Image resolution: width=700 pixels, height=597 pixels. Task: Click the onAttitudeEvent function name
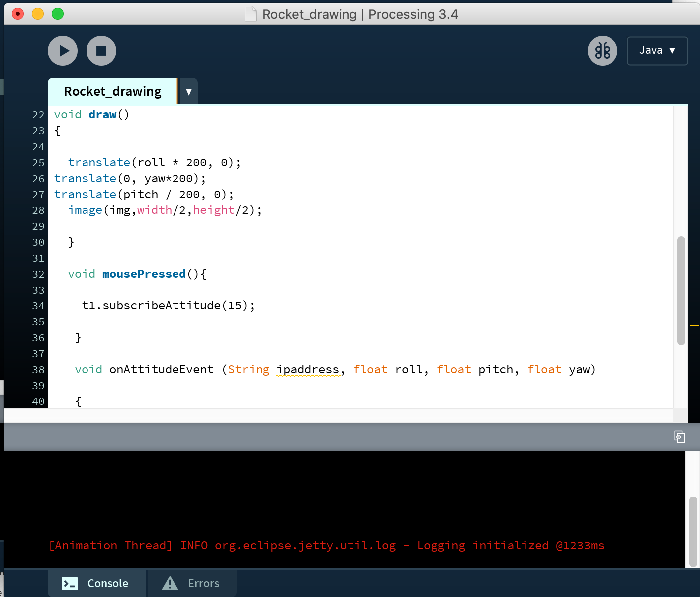162,370
